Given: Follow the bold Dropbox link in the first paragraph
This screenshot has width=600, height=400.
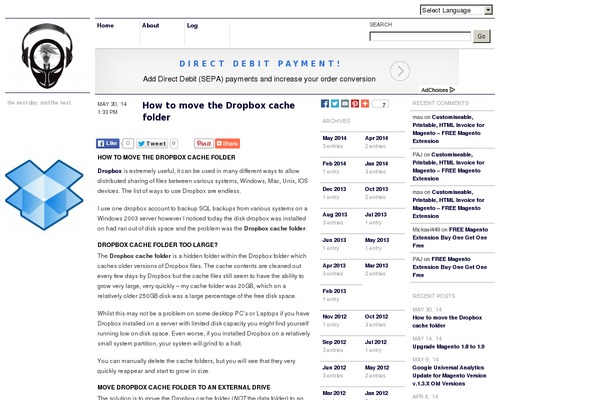Looking at the screenshot, I should [x=109, y=171].
